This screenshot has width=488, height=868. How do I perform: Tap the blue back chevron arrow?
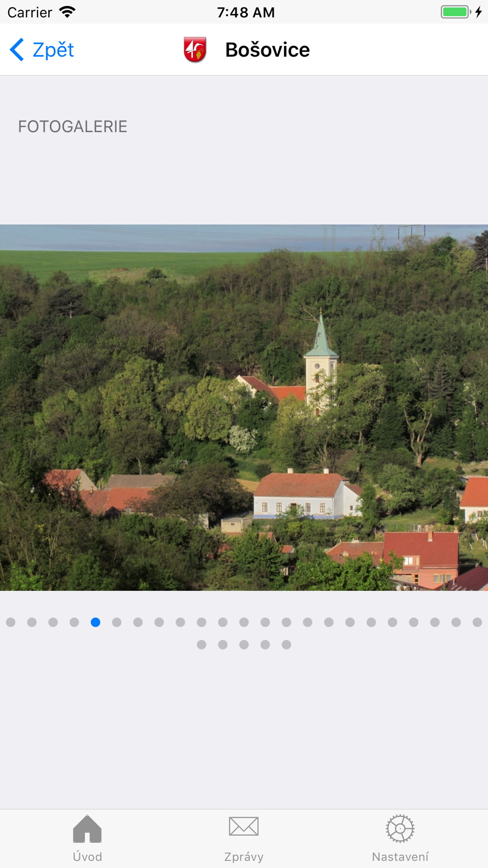[17, 50]
